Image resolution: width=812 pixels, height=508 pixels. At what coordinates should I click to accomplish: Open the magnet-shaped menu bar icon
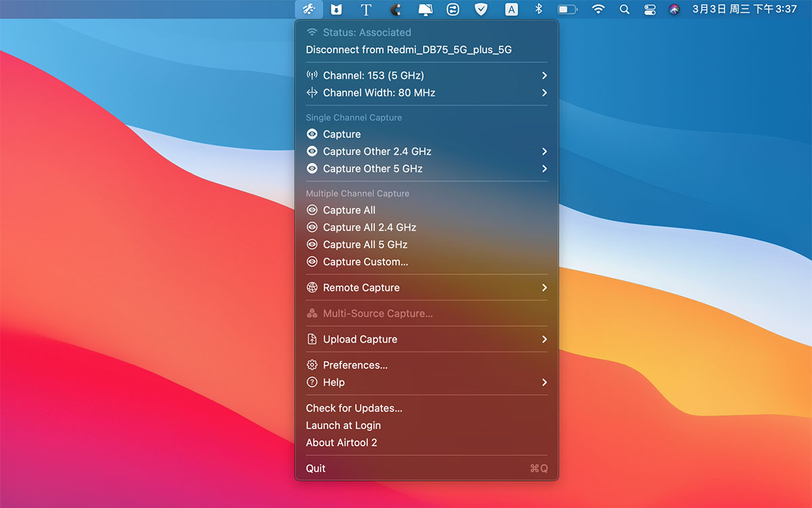(x=396, y=9)
